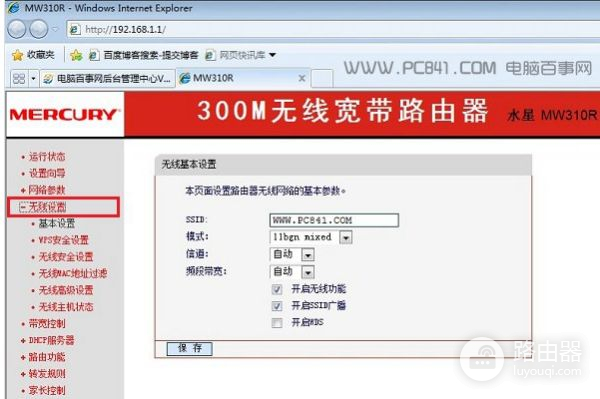Image resolution: width=600 pixels, height=399 pixels.
Task: Open 无线MAC地址过滤 submenu item
Action: [73, 274]
